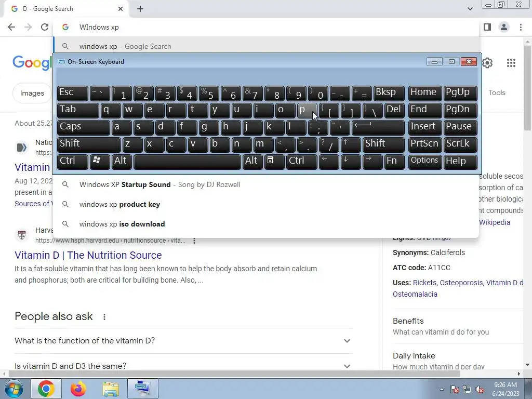Switch to On-Screen Keyboard taskbar icon
Image resolution: width=532 pixels, height=399 pixels.
143,389
